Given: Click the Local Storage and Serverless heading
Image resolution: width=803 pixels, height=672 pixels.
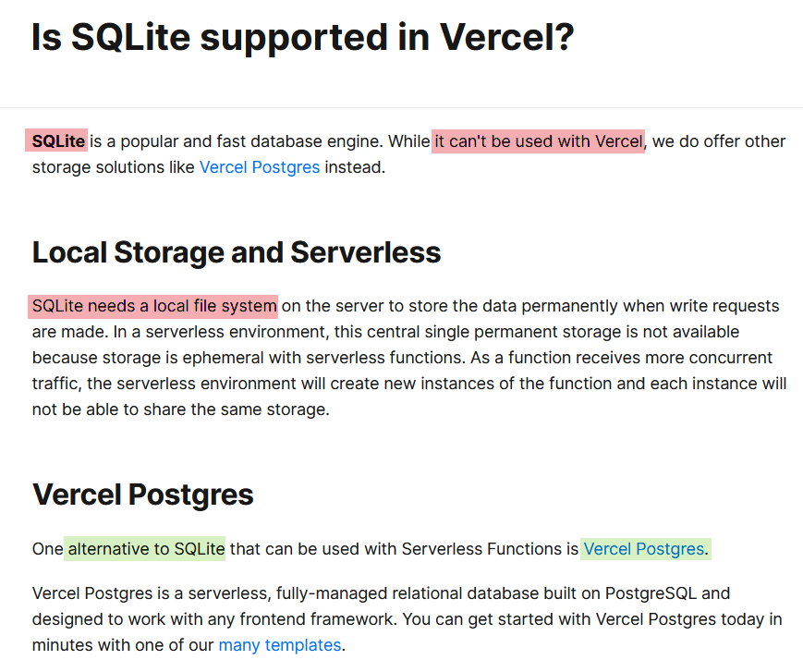Looking at the screenshot, I should (x=237, y=252).
